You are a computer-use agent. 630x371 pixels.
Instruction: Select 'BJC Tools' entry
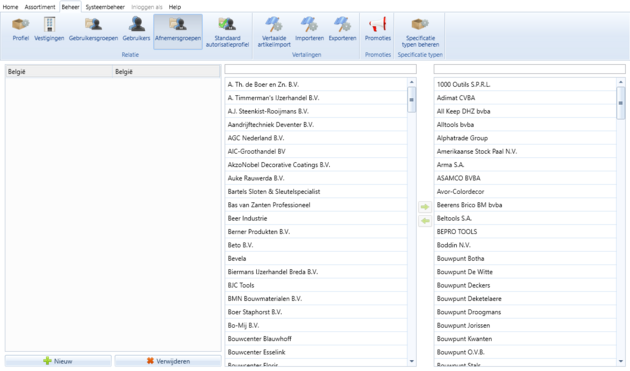point(316,285)
